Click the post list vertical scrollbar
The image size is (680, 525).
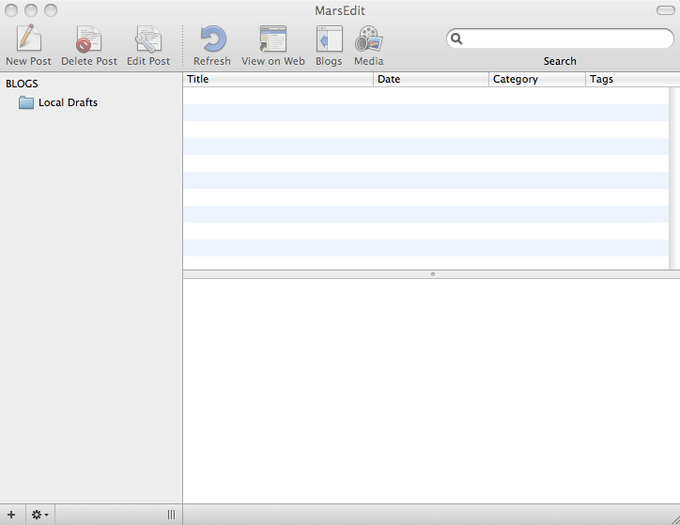tap(674, 178)
